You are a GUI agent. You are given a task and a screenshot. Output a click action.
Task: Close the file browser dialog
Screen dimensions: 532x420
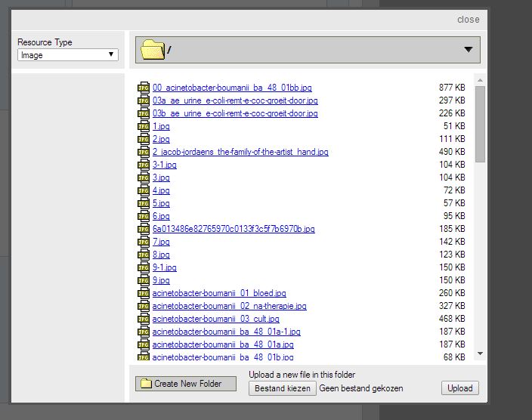pos(469,20)
